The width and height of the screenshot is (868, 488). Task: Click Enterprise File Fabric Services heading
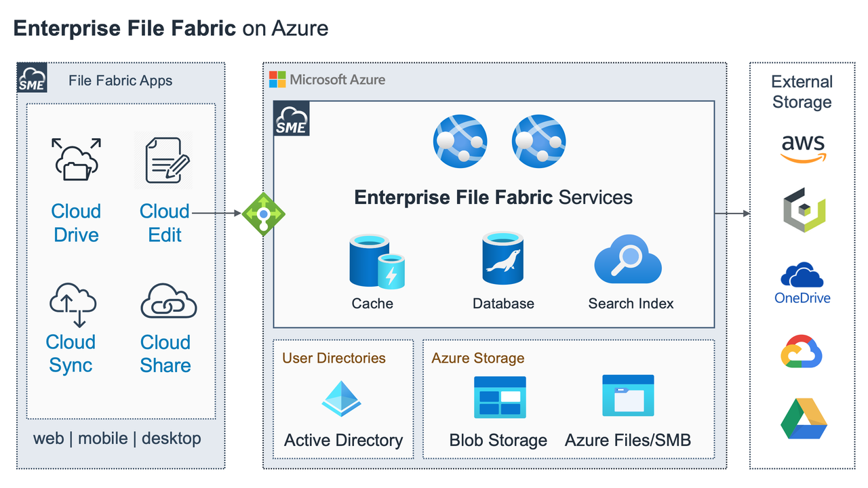pyautogui.click(x=494, y=198)
